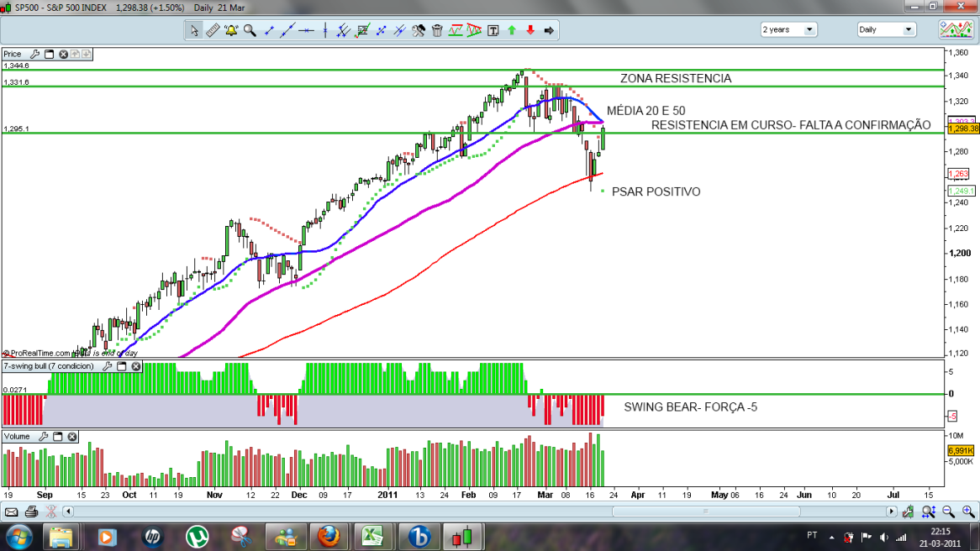Viewport: 980px width, 551px height.
Task: Choose the extended trend line tool
Action: 287,30
